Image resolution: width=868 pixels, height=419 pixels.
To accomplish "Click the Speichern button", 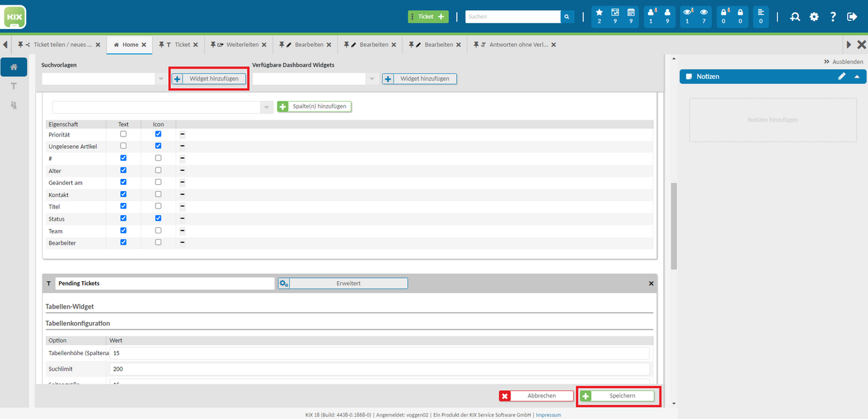I will click(617, 396).
